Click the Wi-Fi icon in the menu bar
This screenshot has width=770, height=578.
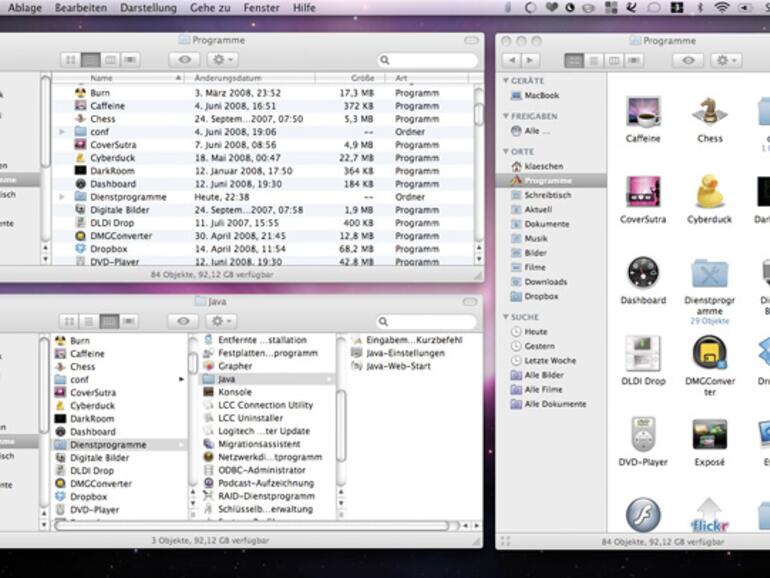tap(721, 7)
